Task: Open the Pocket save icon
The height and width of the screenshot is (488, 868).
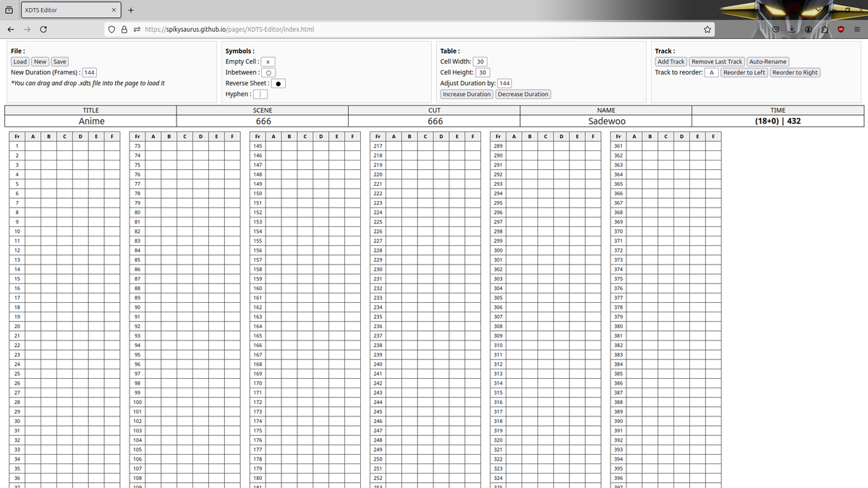Action: (775, 30)
